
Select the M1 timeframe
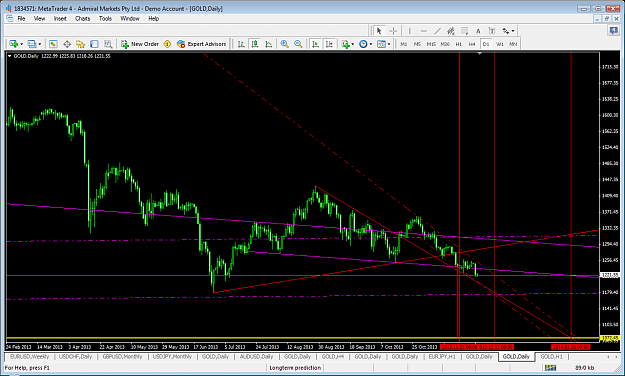click(x=404, y=44)
